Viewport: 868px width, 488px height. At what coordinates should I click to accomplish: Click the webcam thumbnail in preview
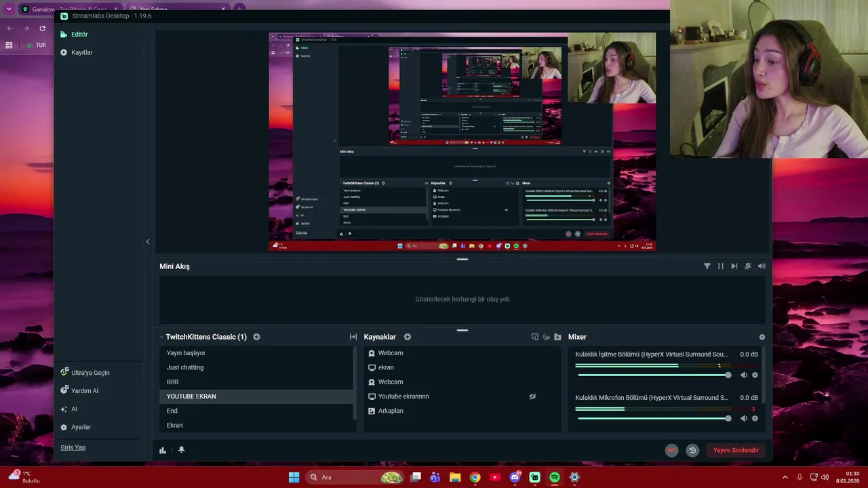point(612,68)
